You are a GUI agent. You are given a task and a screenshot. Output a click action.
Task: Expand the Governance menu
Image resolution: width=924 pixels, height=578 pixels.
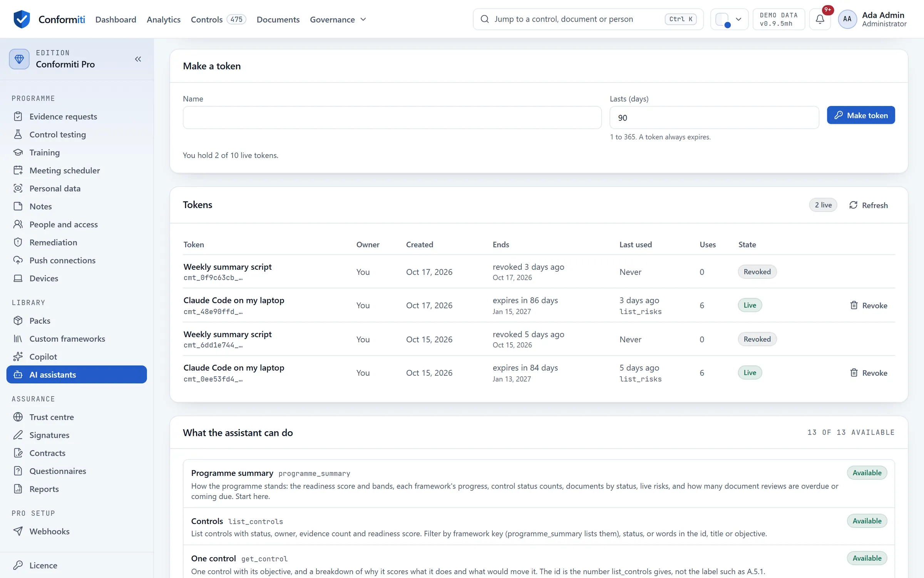(x=338, y=19)
